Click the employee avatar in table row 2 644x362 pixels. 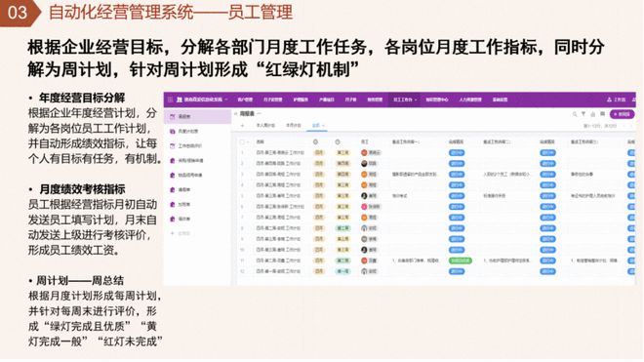[x=364, y=164]
